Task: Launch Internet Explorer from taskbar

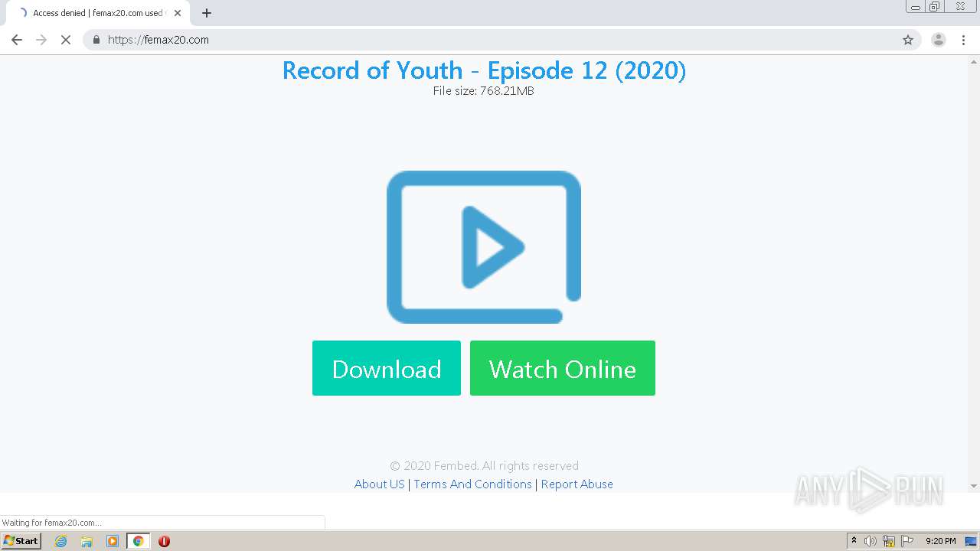Action: [x=61, y=541]
